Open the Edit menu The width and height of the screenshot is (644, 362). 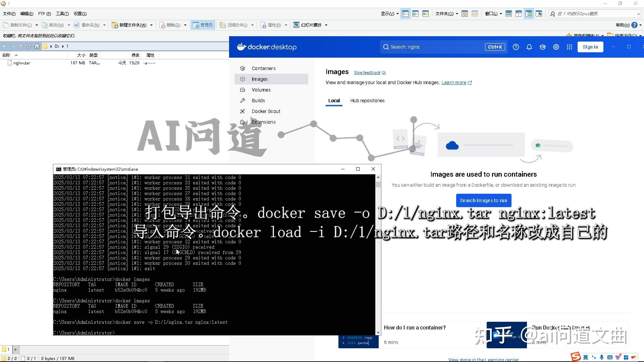point(27,14)
